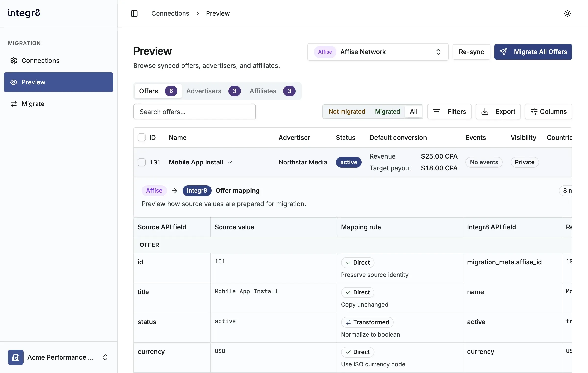Viewport: 588px width, 373px height.
Task: Click the Re-sync button
Action: tap(471, 52)
